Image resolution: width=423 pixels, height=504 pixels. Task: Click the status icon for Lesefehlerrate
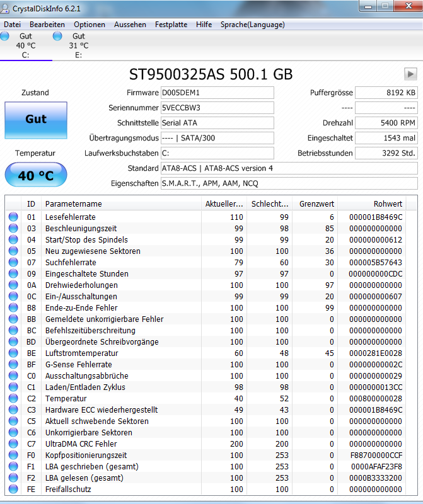click(13, 217)
